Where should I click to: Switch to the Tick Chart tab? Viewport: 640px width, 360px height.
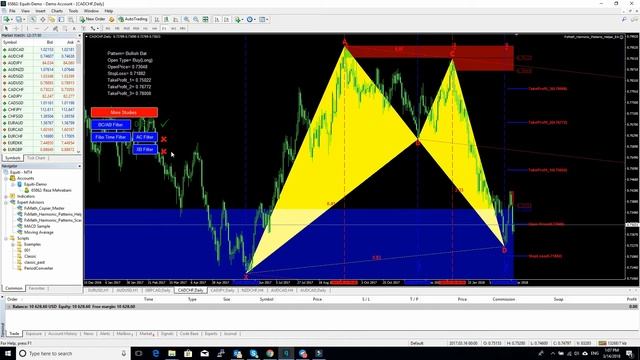[36, 158]
